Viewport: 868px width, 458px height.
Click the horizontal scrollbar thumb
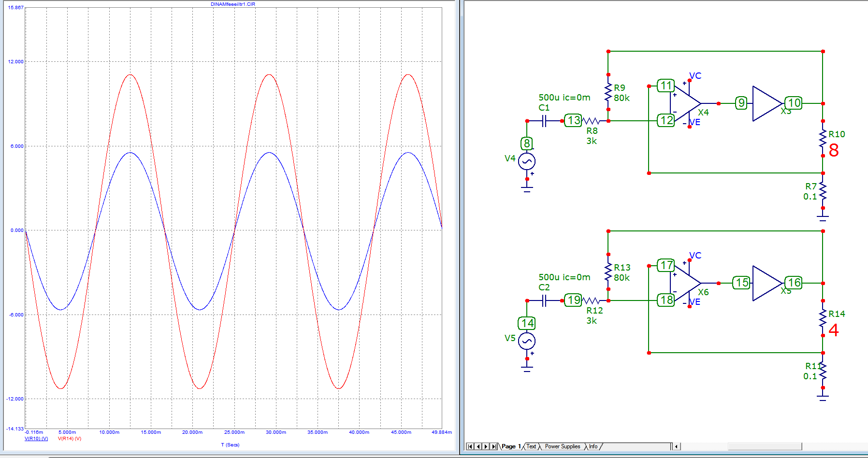point(765,446)
